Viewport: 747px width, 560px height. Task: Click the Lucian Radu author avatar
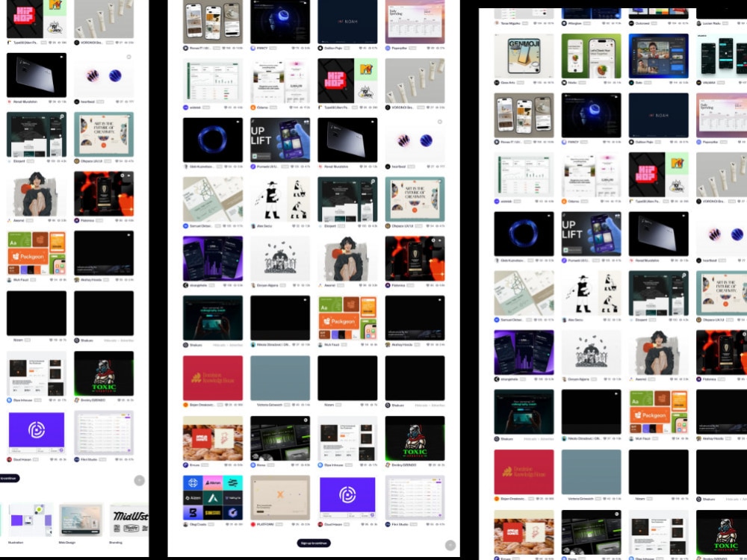click(x=699, y=23)
